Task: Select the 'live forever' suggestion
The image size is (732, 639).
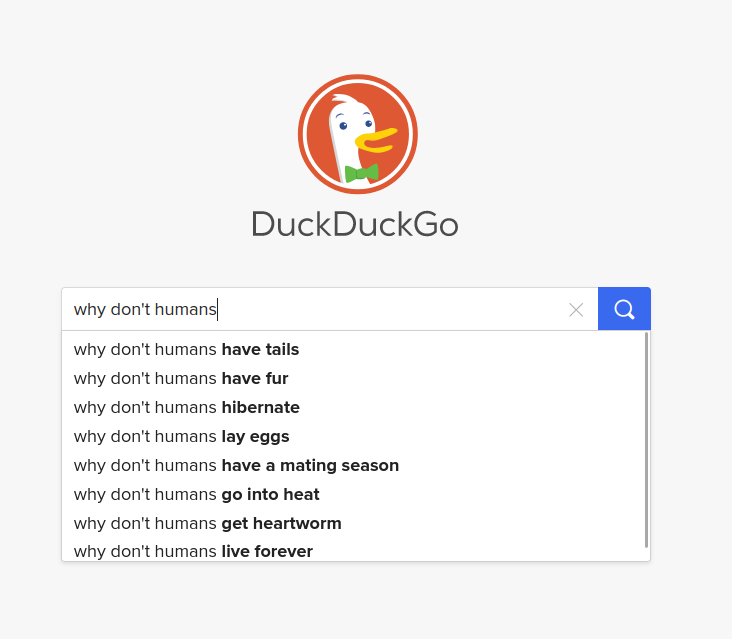Action: pyautogui.click(x=353, y=549)
